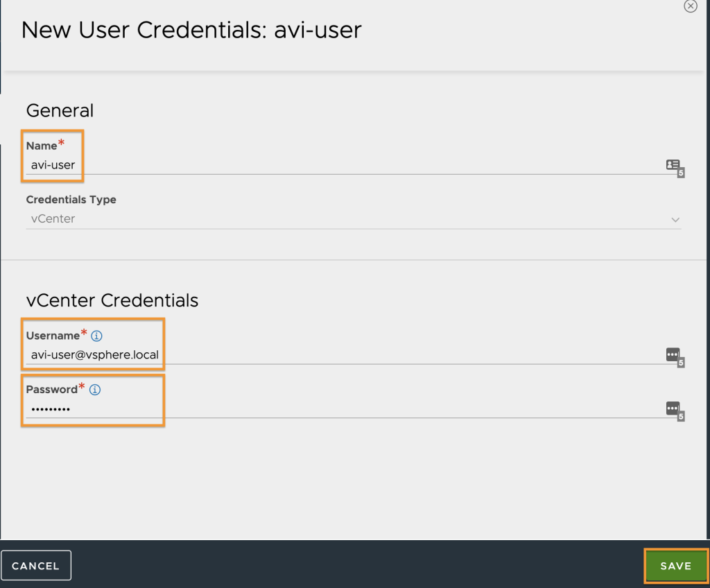Open the Username info tooltip icon
Screen dimensions: 710x588
96,336
